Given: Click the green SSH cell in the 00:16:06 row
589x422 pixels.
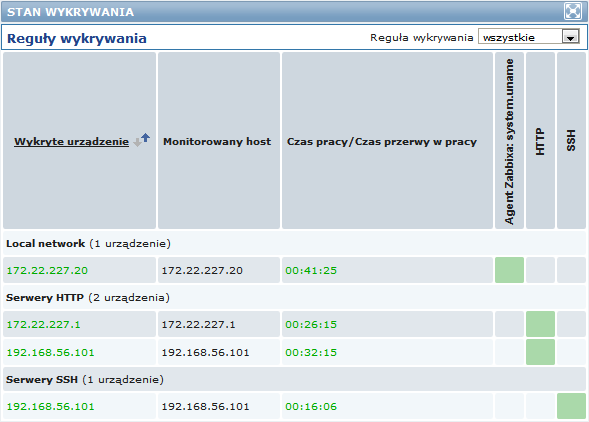Looking at the screenshot, I should click(571, 406).
